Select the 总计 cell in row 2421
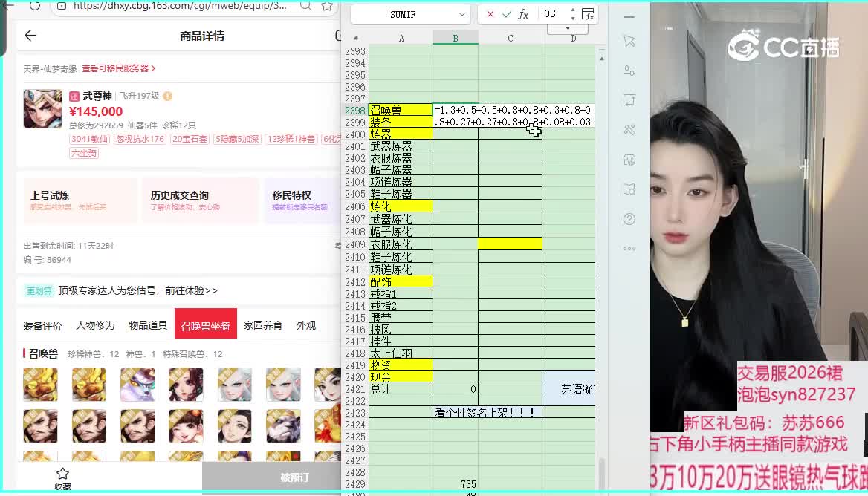Image resolution: width=868 pixels, height=496 pixels. pos(401,389)
